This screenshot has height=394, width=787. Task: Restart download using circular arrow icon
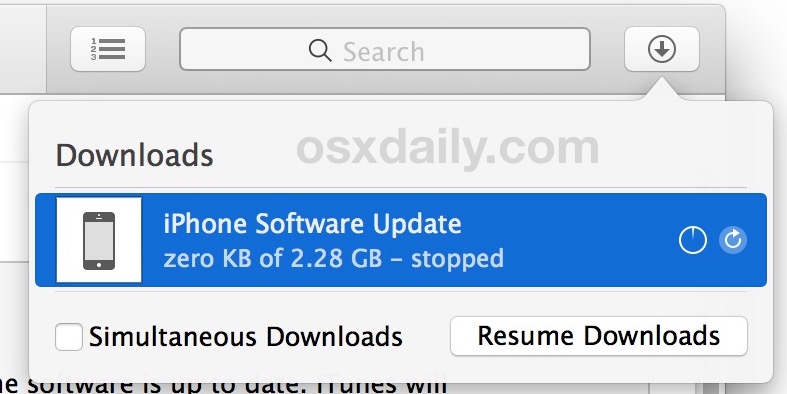pyautogui.click(x=733, y=240)
